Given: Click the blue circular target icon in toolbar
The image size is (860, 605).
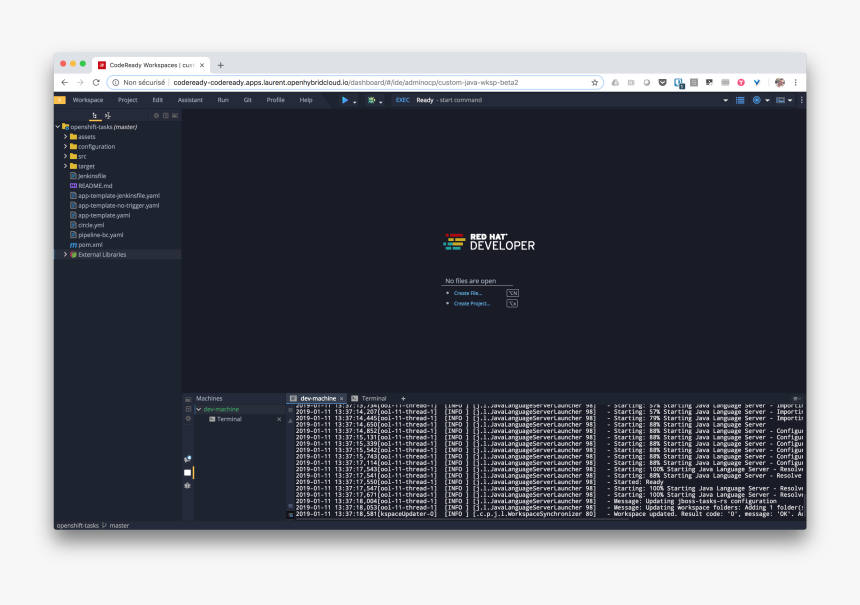Looking at the screenshot, I should click(x=757, y=100).
